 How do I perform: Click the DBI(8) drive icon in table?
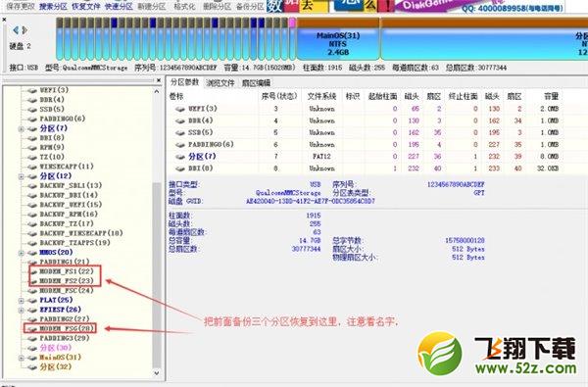[x=180, y=169]
